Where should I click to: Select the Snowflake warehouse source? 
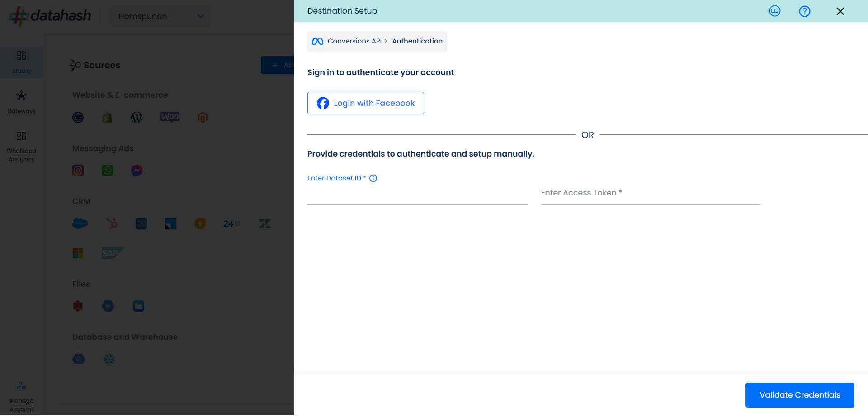109,359
